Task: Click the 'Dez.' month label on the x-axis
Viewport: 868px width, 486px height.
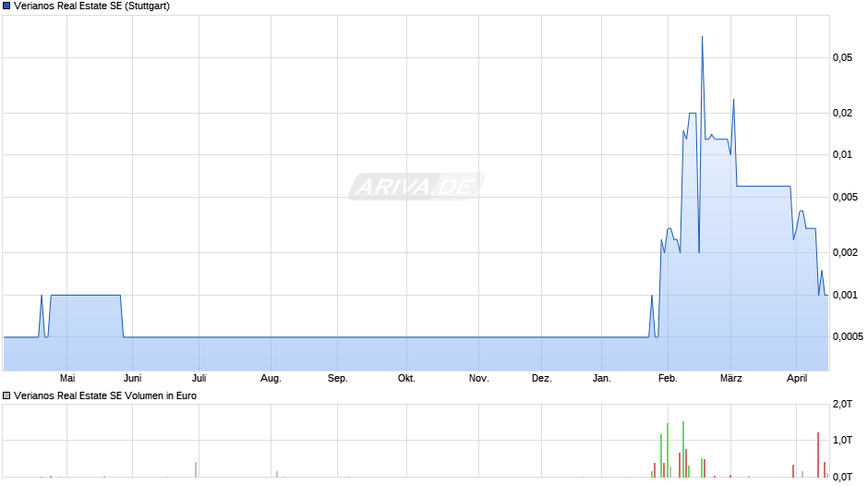Action: (x=541, y=378)
